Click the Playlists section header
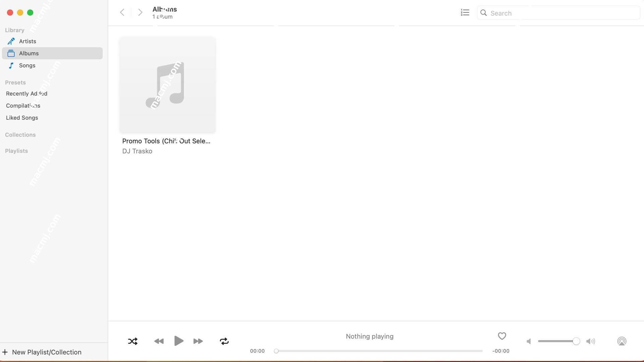 point(16,151)
